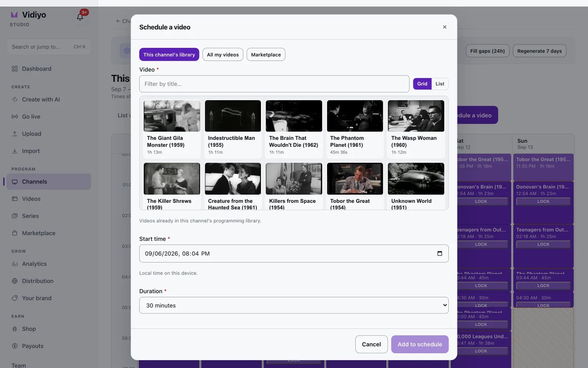
Task: Click the Distribution globe icon
Action: point(15,281)
